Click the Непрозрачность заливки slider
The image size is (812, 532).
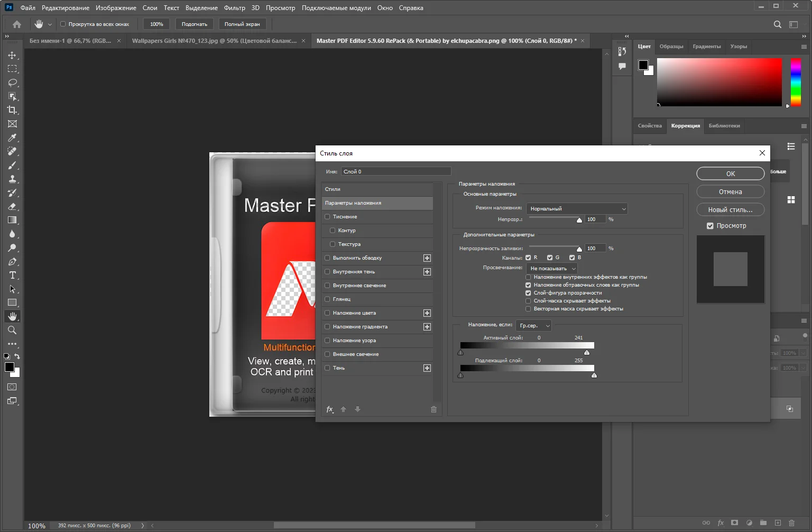(554, 246)
